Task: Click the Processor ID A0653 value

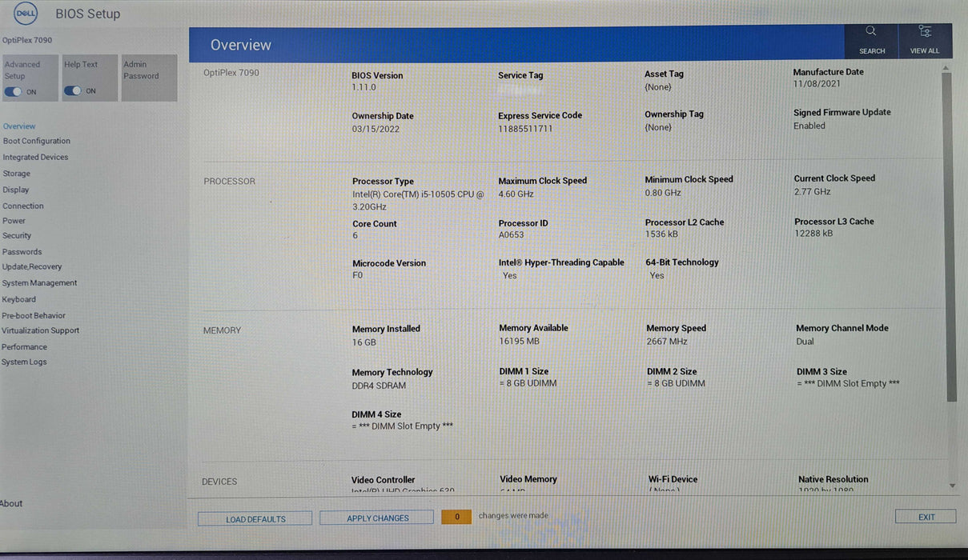Action: click(x=512, y=235)
